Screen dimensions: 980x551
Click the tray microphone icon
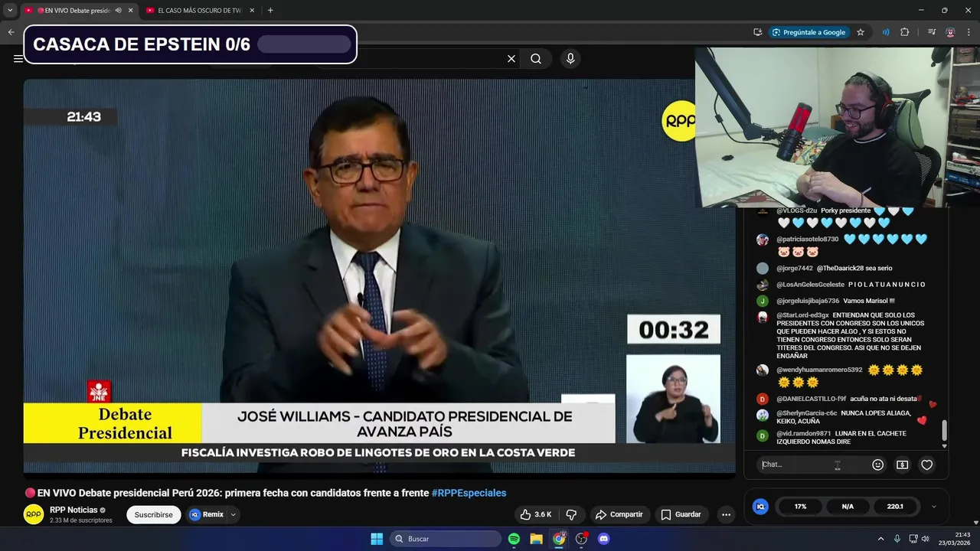coord(897,539)
